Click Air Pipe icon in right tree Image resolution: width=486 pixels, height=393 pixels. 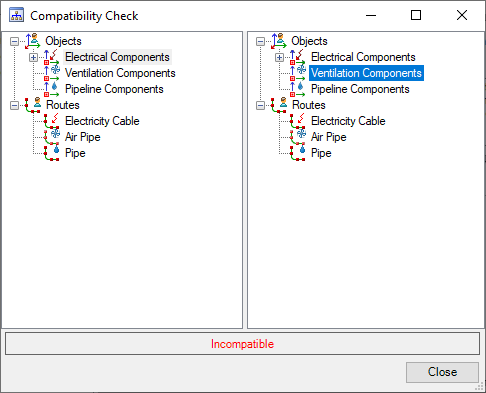tap(298, 137)
